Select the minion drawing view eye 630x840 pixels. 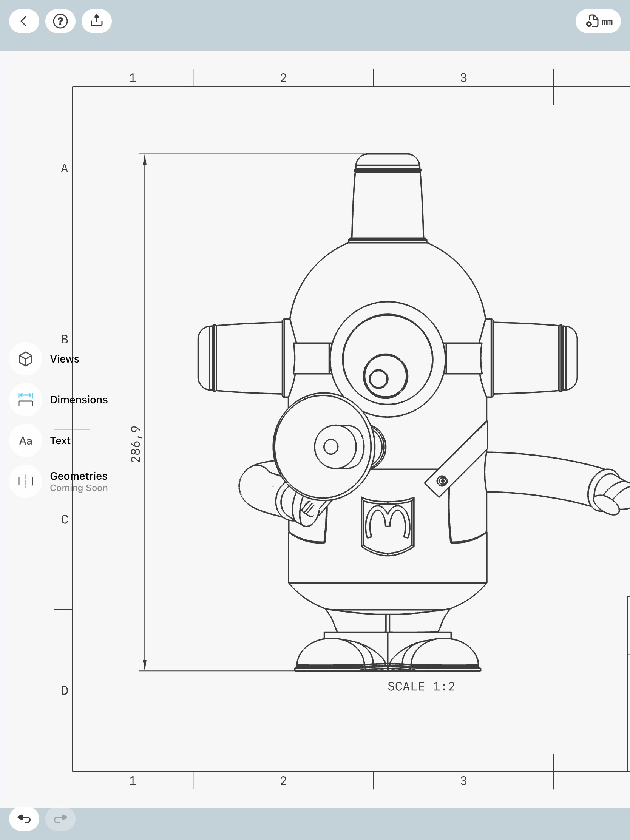[x=388, y=359]
